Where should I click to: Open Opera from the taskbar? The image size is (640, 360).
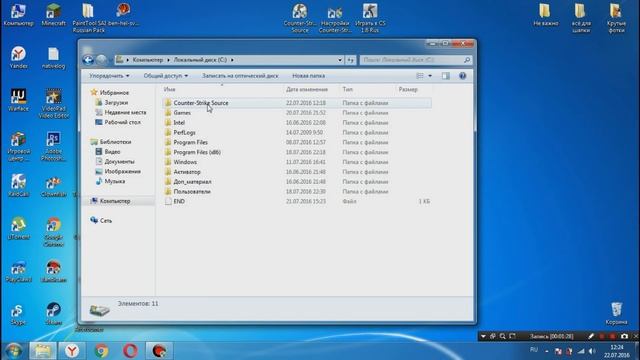pos(130,351)
